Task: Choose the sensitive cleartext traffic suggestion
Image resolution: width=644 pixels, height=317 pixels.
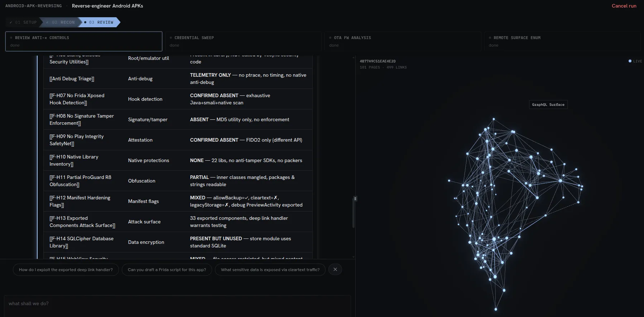Action: point(270,270)
